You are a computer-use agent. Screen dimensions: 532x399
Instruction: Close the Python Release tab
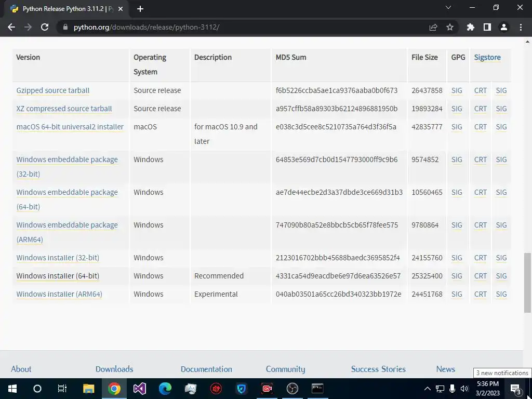(x=121, y=9)
